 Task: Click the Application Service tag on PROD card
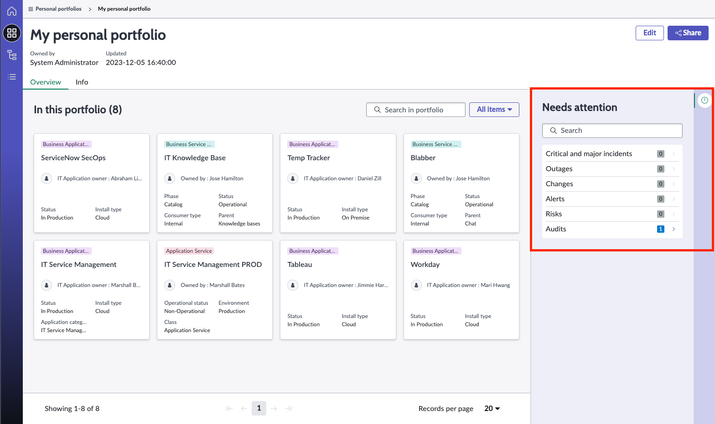pos(189,251)
